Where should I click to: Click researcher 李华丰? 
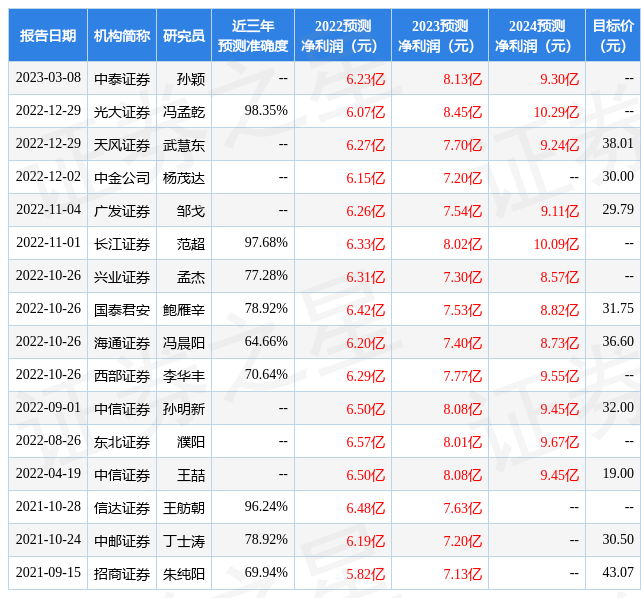184,376
